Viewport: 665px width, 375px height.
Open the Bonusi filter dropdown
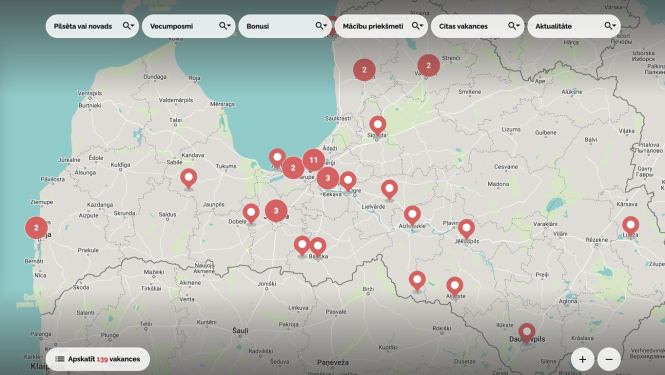[x=285, y=26]
